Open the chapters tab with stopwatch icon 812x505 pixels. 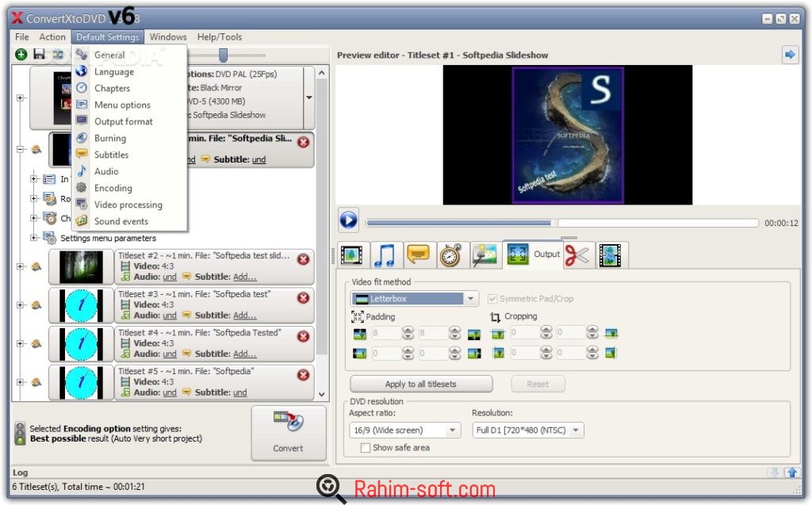[450, 254]
